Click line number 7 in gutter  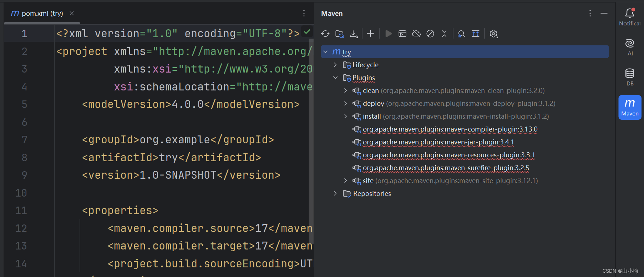click(24, 140)
